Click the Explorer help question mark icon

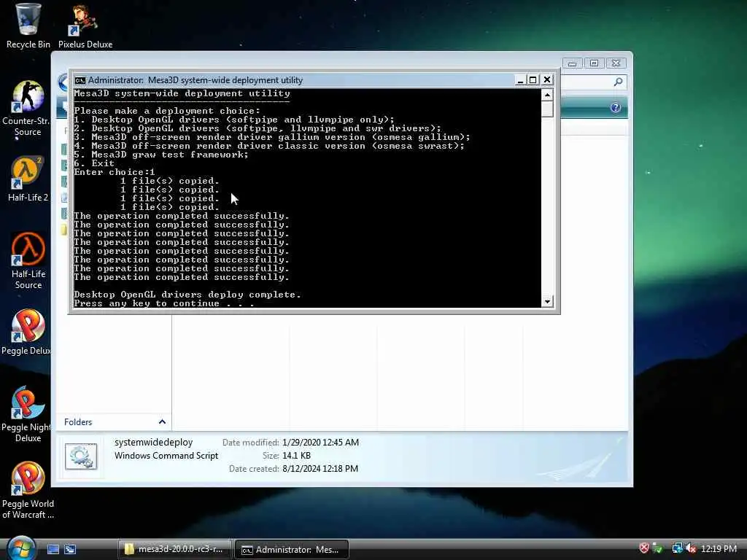click(x=615, y=107)
